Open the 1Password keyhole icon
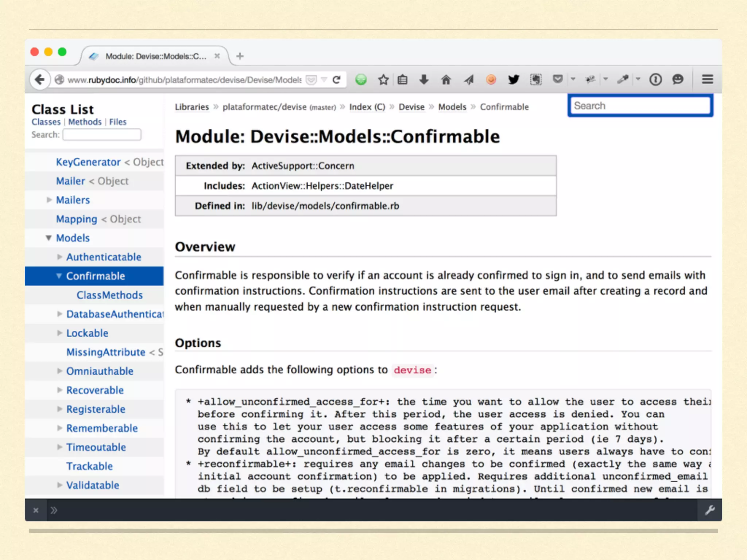747x560 pixels. pos(655,79)
